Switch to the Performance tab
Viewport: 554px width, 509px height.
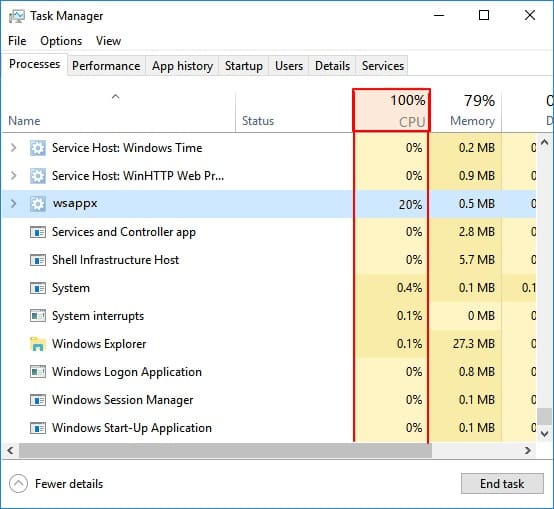[x=106, y=66]
